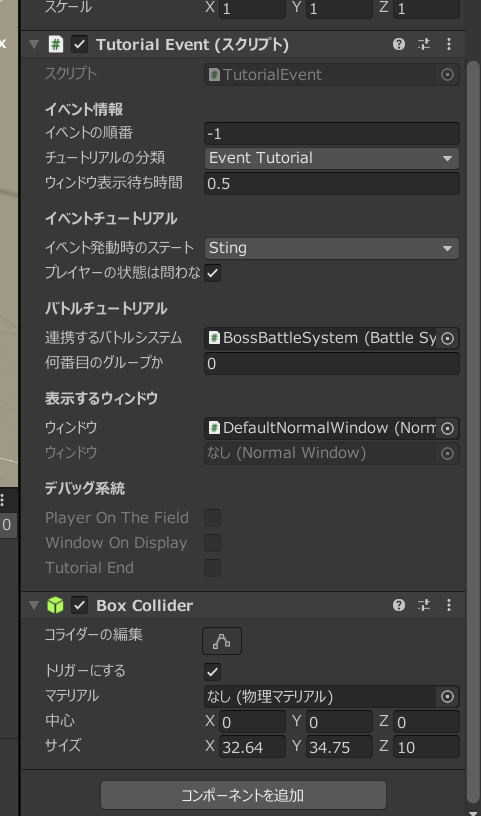Viewport: 481px width, 816px height.
Task: Open object picker for TutorialEvent script field
Action: [x=447, y=75]
